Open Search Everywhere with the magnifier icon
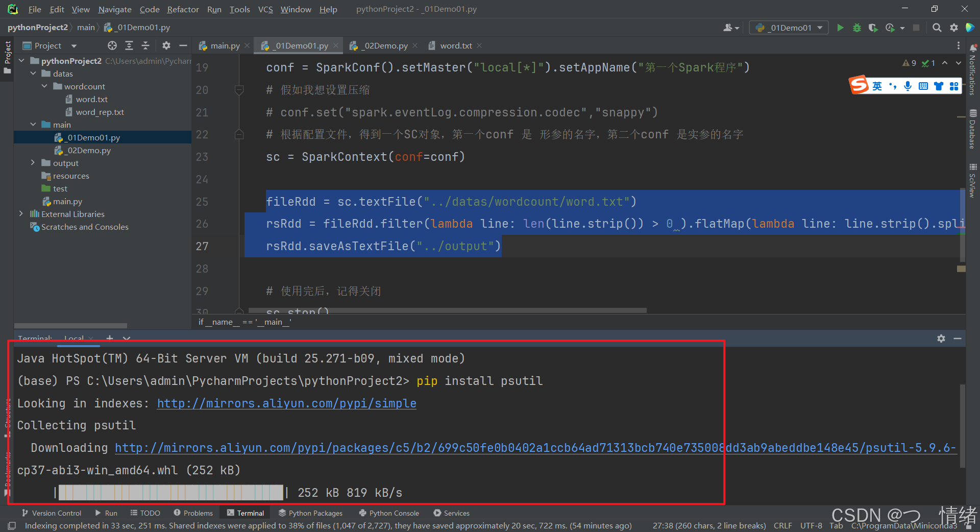The height and width of the screenshot is (532, 980). pos(937,28)
